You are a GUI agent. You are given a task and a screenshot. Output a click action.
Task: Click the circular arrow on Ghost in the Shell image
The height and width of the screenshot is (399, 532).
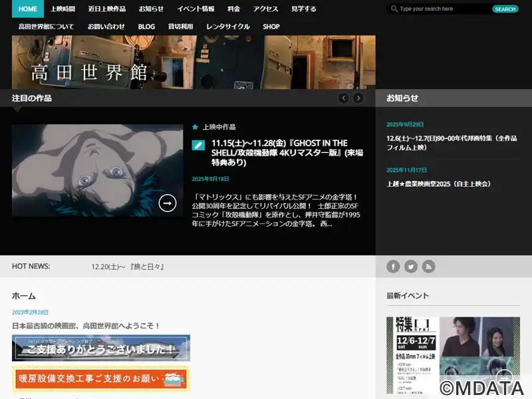coord(168,203)
